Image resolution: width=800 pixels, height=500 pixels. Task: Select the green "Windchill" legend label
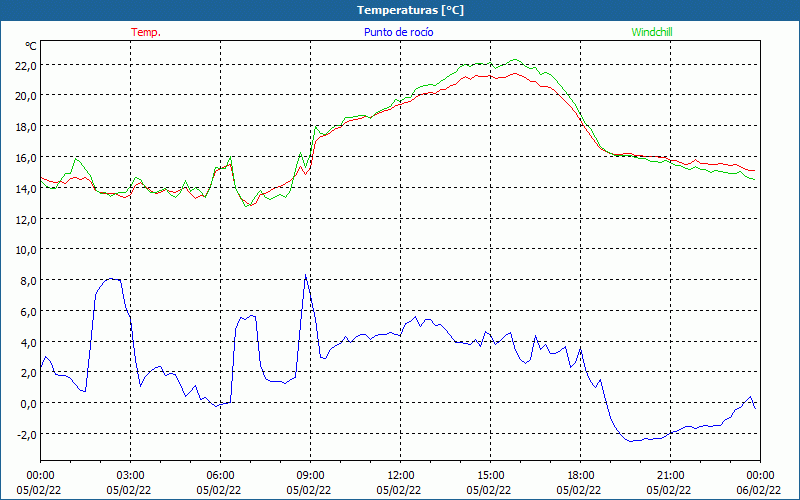[652, 32]
